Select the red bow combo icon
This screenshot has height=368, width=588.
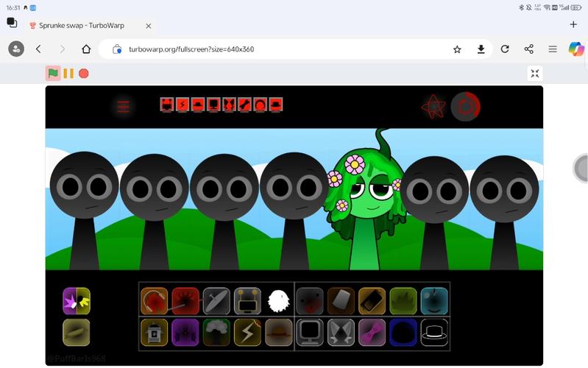coord(244,105)
